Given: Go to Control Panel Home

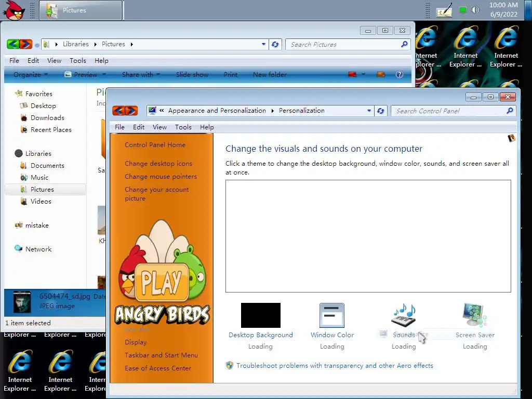Looking at the screenshot, I should (x=155, y=145).
